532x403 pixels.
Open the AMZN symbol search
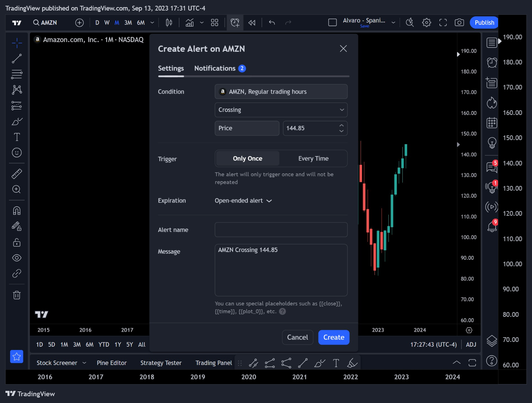pyautogui.click(x=45, y=23)
